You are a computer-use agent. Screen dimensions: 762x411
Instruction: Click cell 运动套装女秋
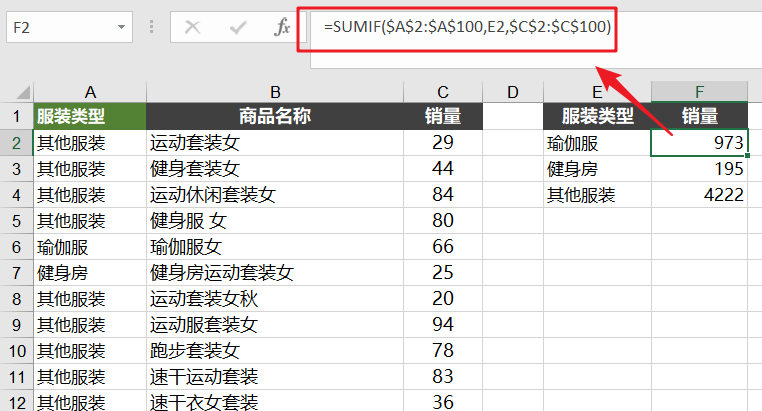tap(275, 299)
